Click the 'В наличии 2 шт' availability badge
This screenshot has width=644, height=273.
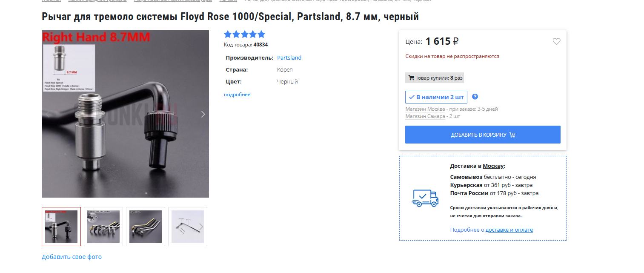[x=436, y=97]
